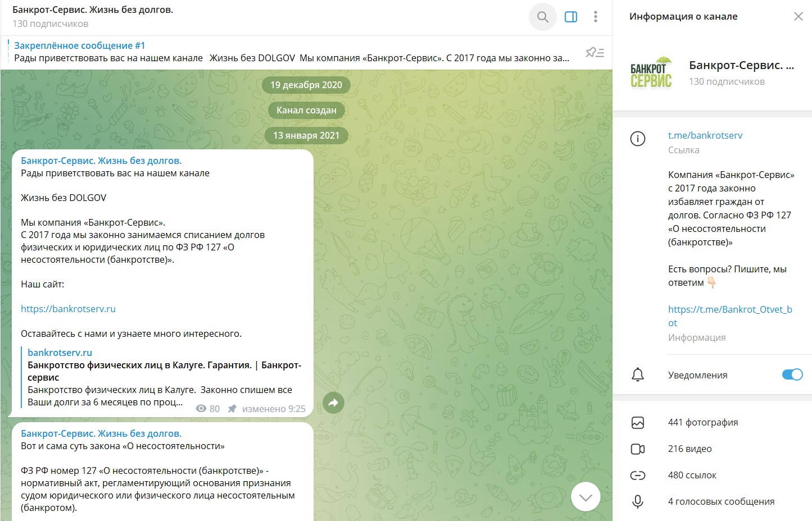Forward the first message with the share arrow

(333, 403)
